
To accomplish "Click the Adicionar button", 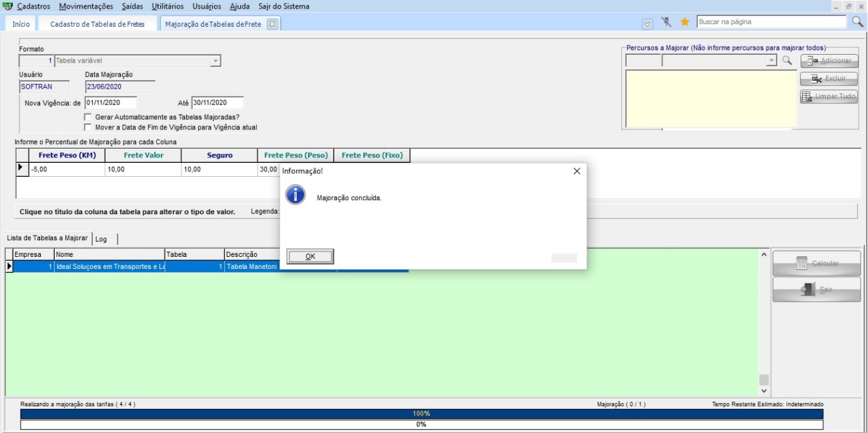I will tap(829, 61).
